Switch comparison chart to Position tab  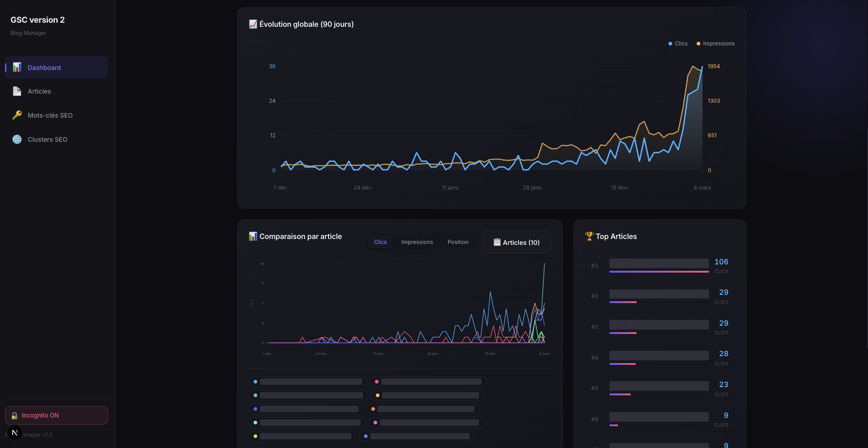click(x=458, y=242)
